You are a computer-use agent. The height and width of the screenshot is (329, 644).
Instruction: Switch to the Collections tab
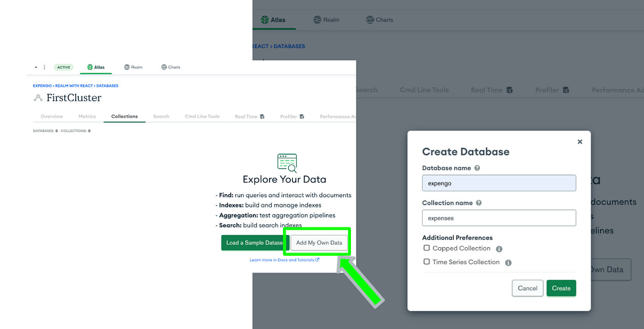click(124, 116)
